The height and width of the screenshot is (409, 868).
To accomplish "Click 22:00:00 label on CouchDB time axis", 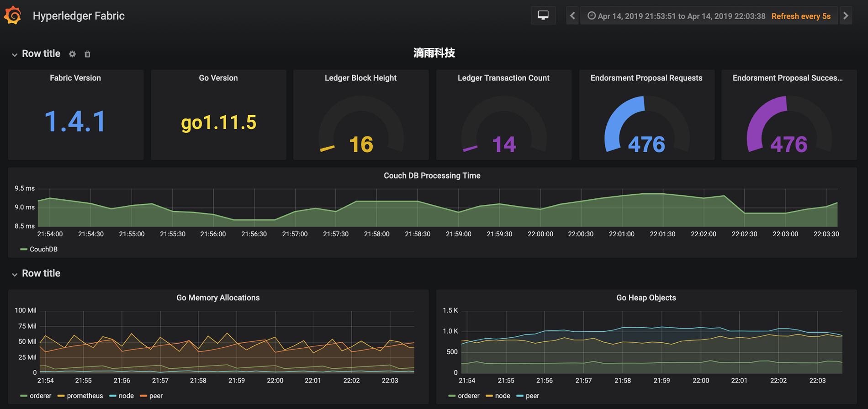I will point(540,234).
